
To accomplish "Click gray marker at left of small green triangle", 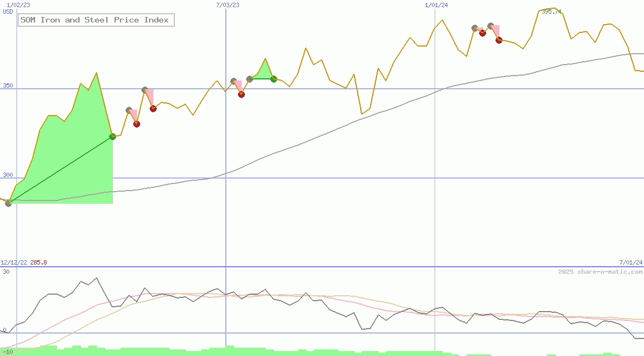I will (250, 79).
